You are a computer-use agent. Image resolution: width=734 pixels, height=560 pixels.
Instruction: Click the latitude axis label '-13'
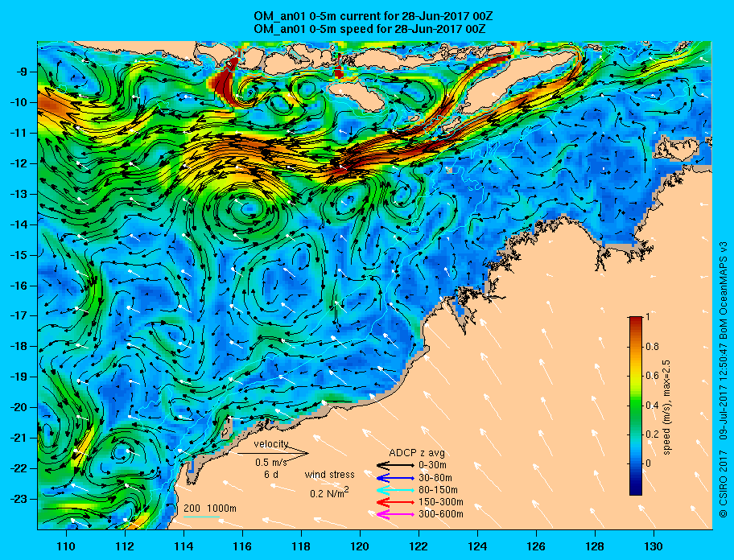tap(19, 194)
